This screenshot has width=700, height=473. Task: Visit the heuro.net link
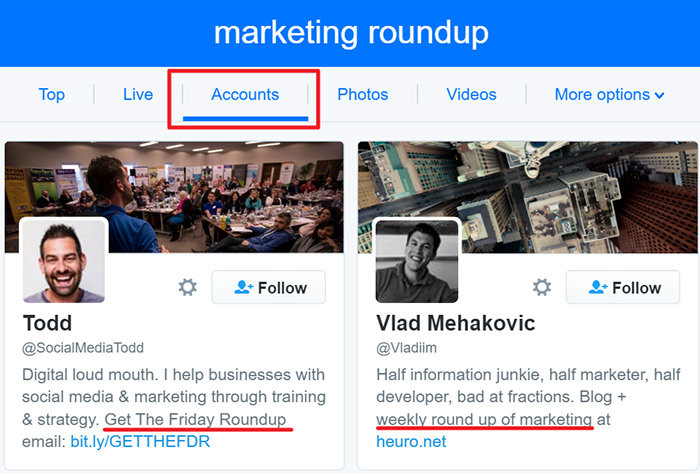pyautogui.click(x=411, y=441)
